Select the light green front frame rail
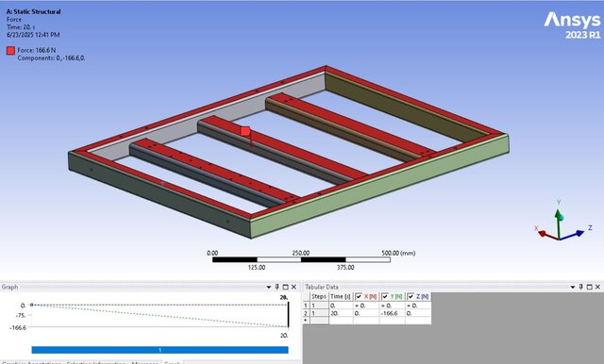 click(x=379, y=186)
